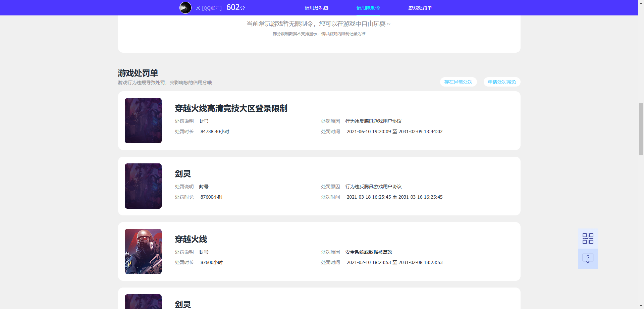Click subtitle 游戏行为违规导致处罚

tap(141, 83)
